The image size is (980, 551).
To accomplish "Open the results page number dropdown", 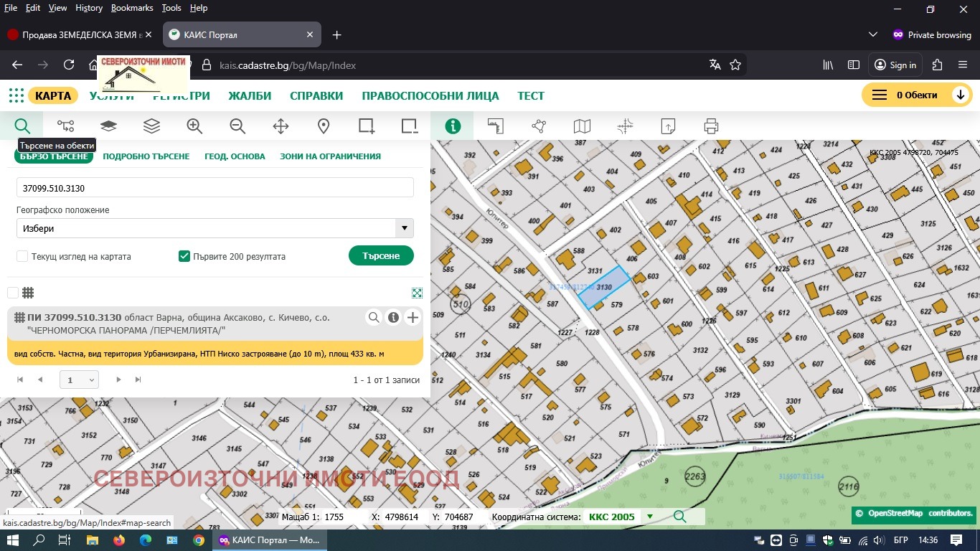I will 79,380.
